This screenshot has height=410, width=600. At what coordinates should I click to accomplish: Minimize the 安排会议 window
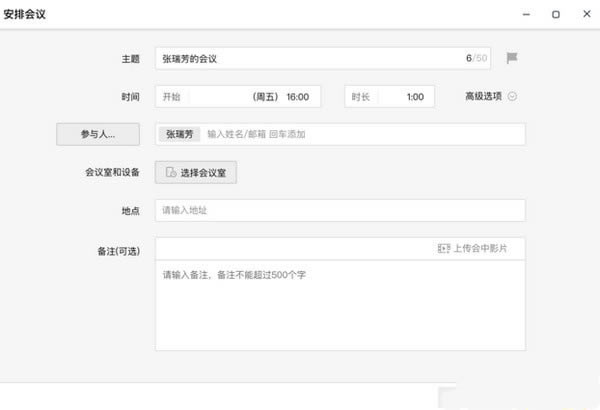pyautogui.click(x=527, y=15)
